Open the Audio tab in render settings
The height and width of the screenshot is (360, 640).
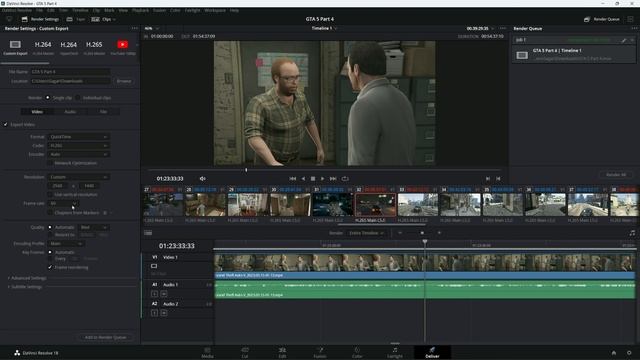tap(70, 111)
